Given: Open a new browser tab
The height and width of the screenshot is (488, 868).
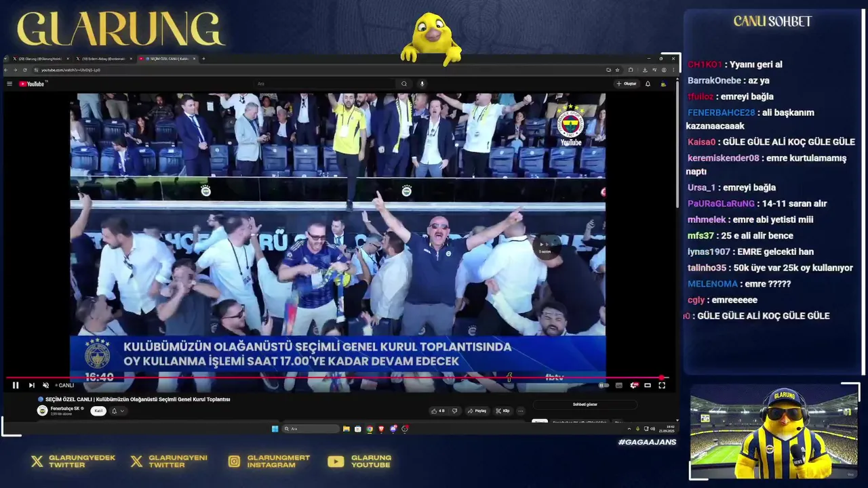Looking at the screenshot, I should (x=203, y=59).
